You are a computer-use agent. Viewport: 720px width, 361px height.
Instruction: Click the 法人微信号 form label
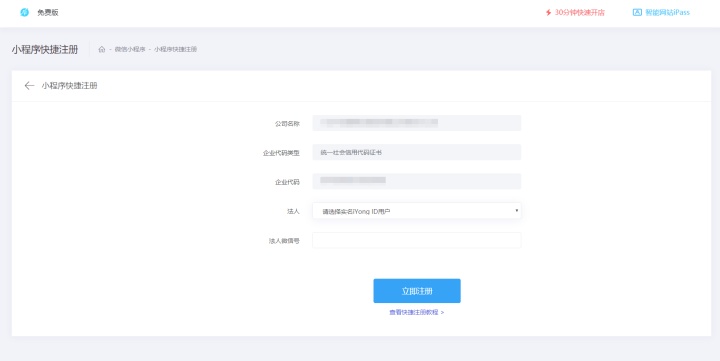pyautogui.click(x=284, y=241)
